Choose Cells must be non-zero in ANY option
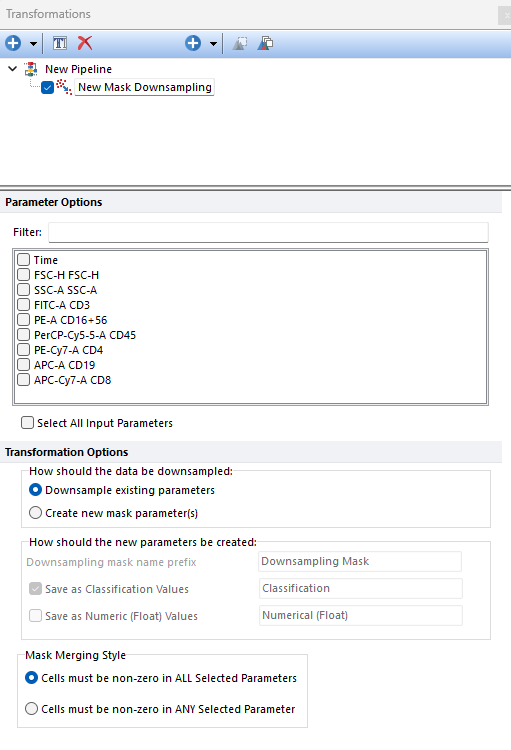Image resolution: width=511 pixels, height=750 pixels. click(32, 708)
